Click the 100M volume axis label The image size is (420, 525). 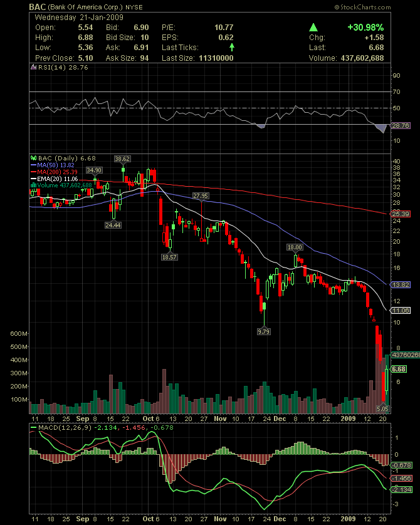19,400
